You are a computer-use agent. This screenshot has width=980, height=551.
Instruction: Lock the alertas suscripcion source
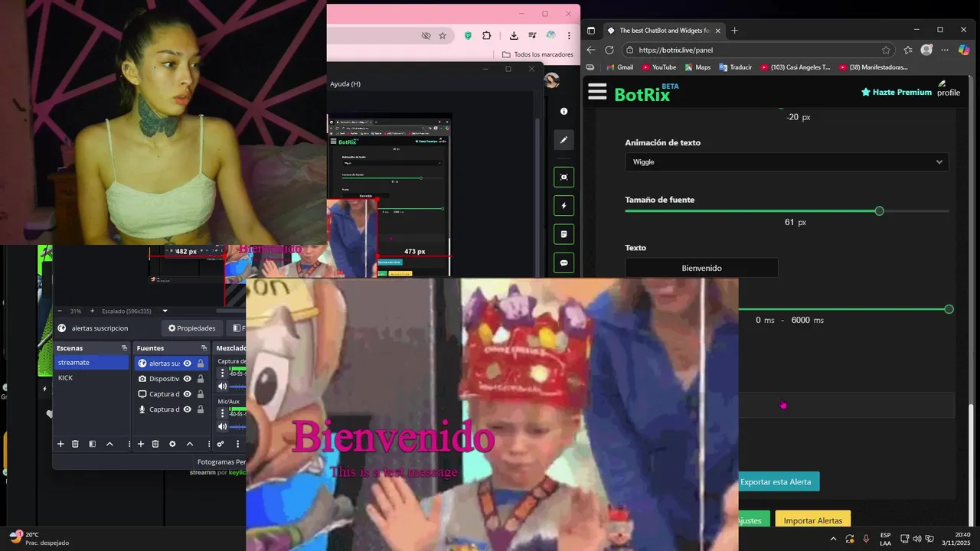point(201,364)
